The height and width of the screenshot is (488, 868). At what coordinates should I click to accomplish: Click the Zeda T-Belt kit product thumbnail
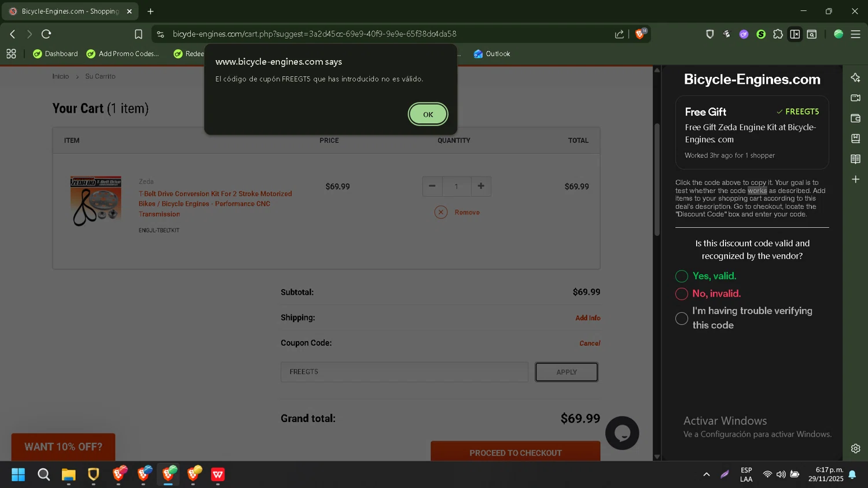[x=95, y=201]
